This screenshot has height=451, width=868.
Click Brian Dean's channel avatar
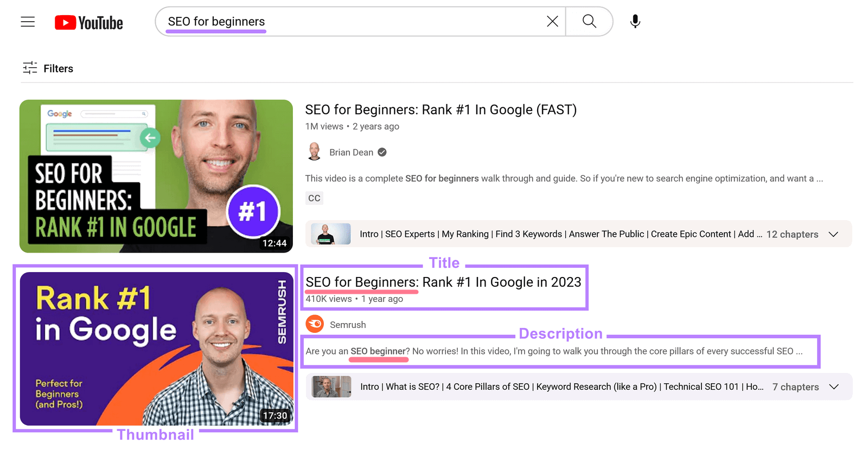point(314,152)
